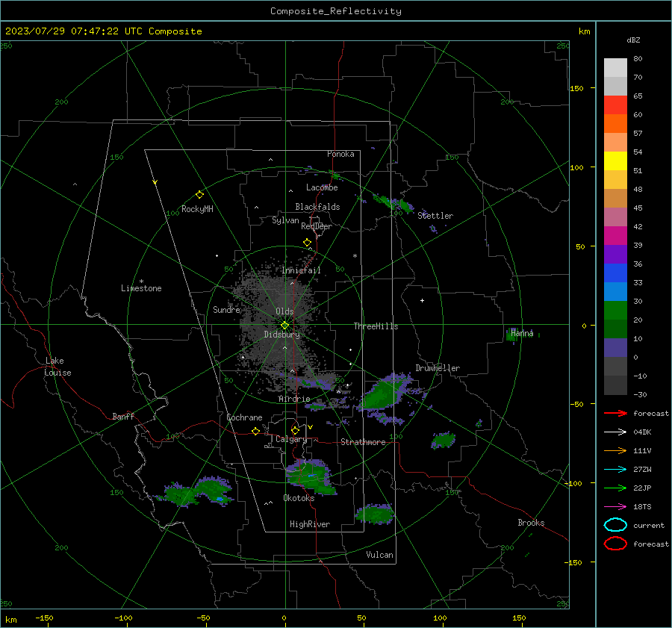Click the yellow diamond marker above Calgary

[295, 430]
